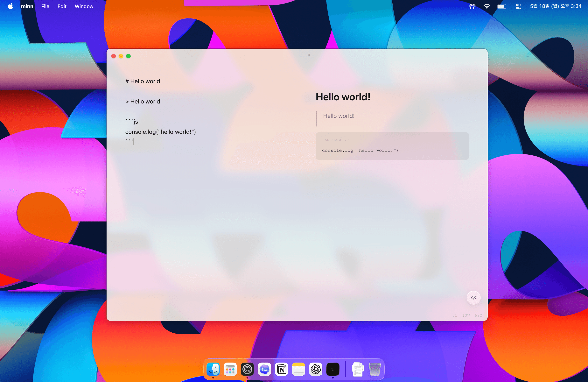Close the minn window
Image resolution: width=588 pixels, height=382 pixels.
(x=114, y=56)
